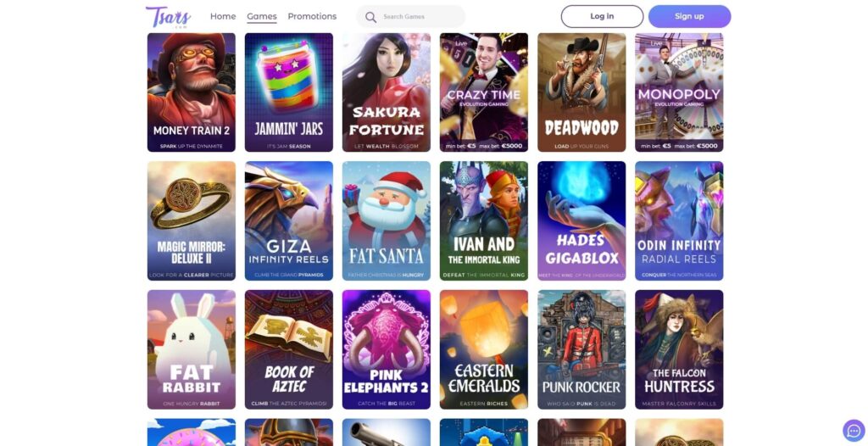Select the Fat Santa game

(387, 221)
